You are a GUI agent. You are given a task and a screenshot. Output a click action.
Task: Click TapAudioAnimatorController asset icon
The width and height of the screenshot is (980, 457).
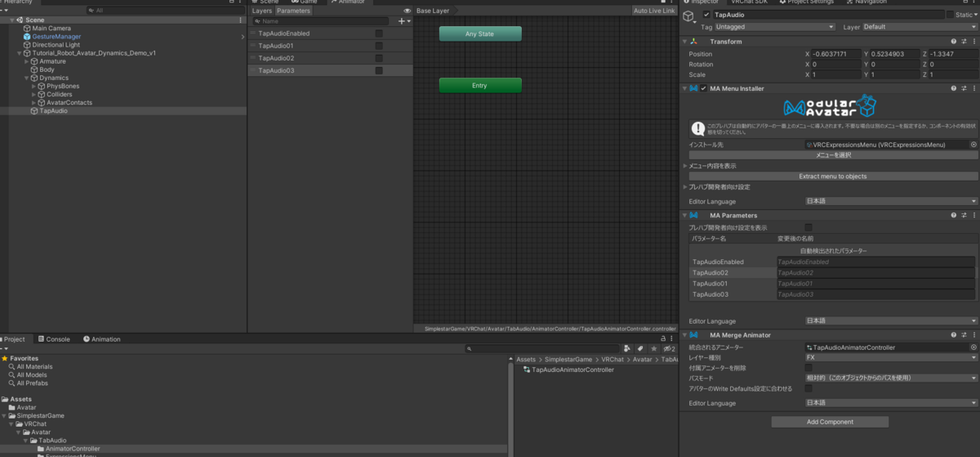(x=527, y=370)
